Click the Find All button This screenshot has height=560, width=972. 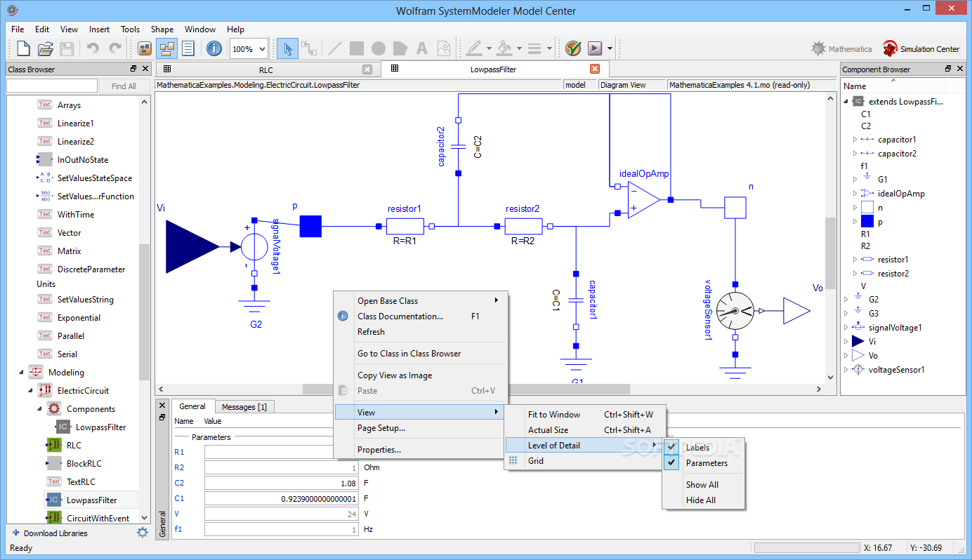124,86
